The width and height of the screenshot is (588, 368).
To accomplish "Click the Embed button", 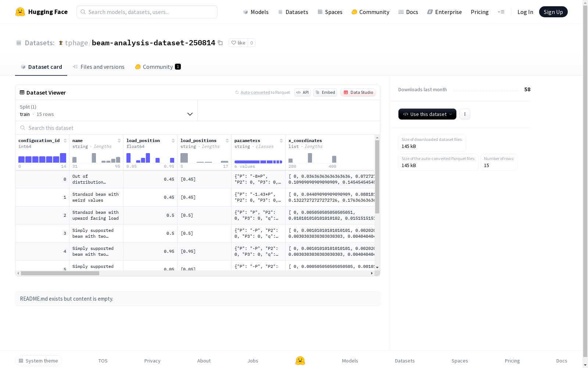I will pos(325,92).
